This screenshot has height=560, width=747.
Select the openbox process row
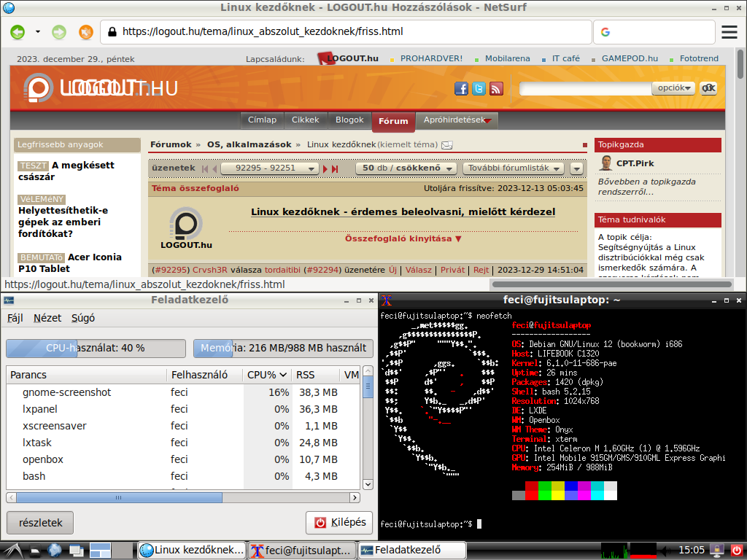tap(183, 459)
